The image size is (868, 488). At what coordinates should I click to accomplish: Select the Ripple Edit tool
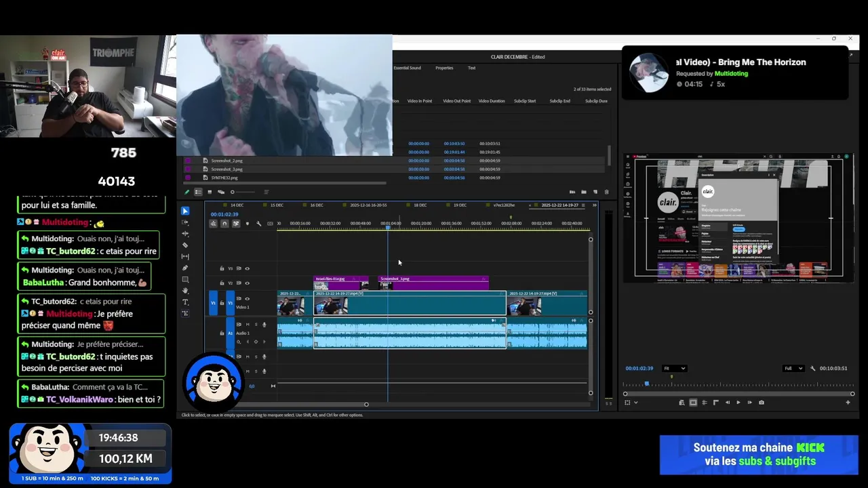pos(185,234)
